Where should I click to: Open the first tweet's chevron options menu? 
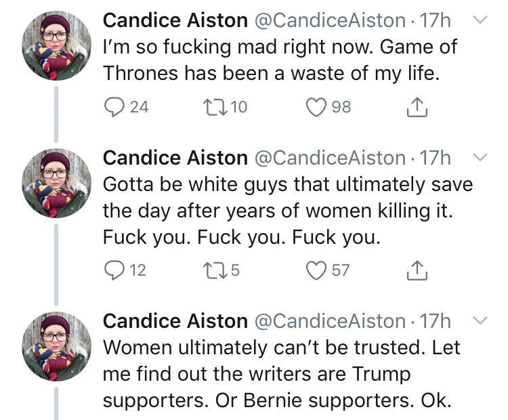[x=480, y=20]
